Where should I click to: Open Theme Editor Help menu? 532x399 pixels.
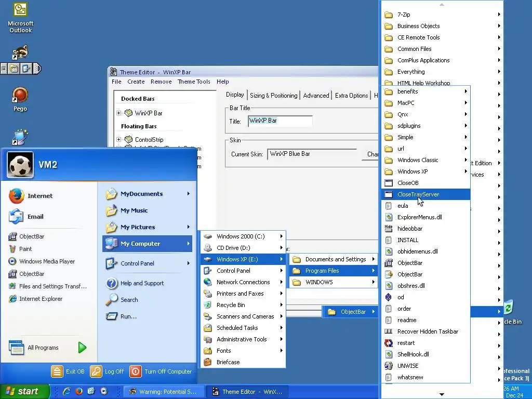(222, 82)
